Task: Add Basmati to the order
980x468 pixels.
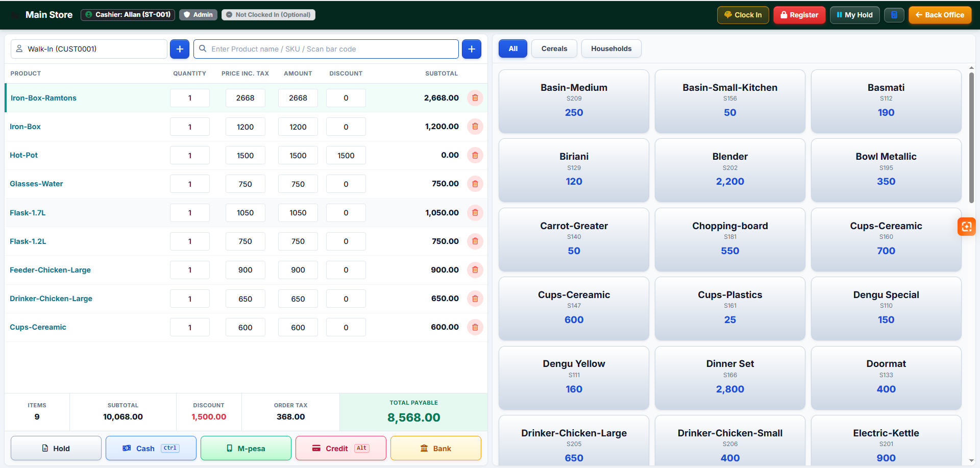Action: click(886, 101)
